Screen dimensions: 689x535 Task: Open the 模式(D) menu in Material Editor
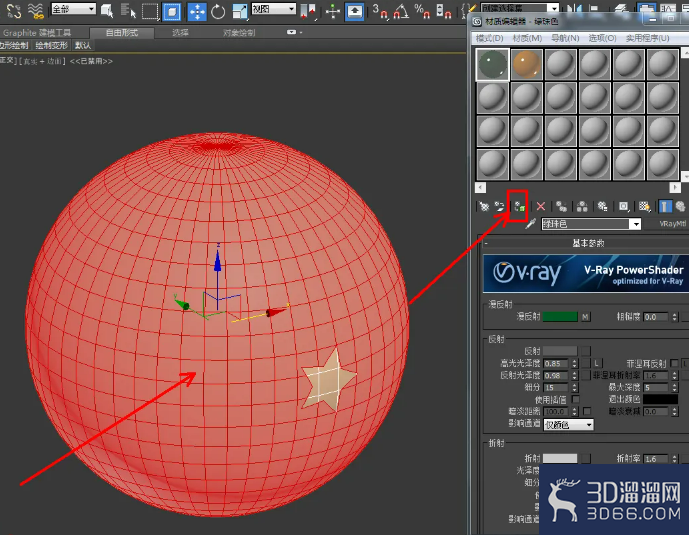tap(490, 38)
